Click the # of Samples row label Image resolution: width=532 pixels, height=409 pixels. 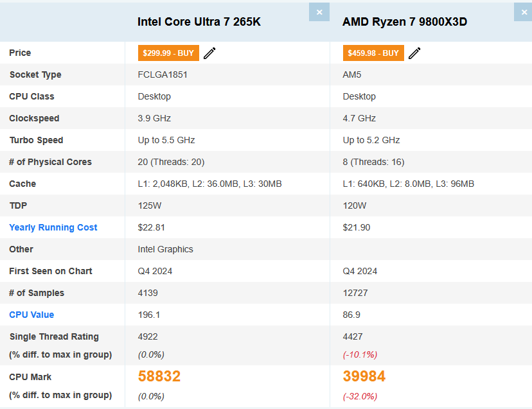coord(37,293)
